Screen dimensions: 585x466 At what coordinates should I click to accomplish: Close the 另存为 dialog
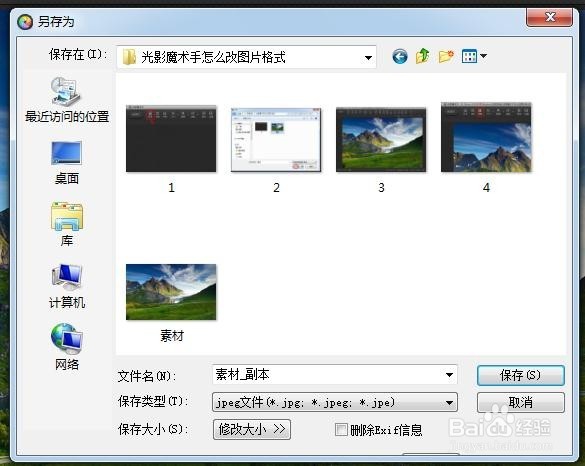tap(549, 17)
